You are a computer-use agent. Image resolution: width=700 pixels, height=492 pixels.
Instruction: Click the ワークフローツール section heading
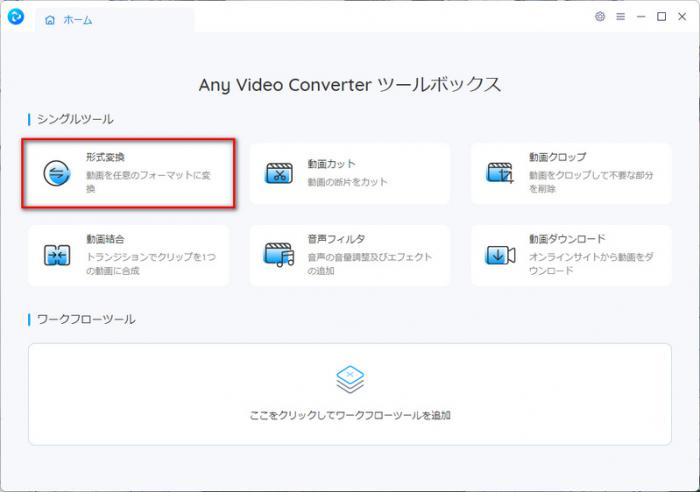[x=86, y=320]
